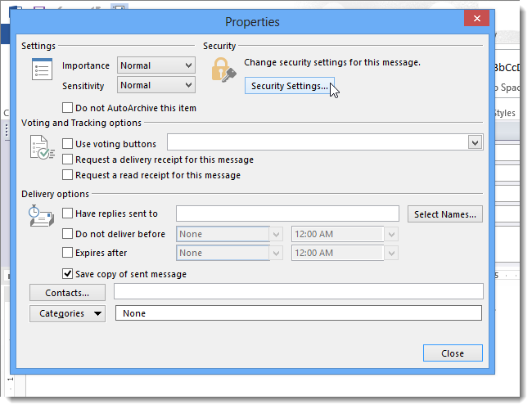Check the Expires after box
532x409 pixels.
click(x=67, y=253)
